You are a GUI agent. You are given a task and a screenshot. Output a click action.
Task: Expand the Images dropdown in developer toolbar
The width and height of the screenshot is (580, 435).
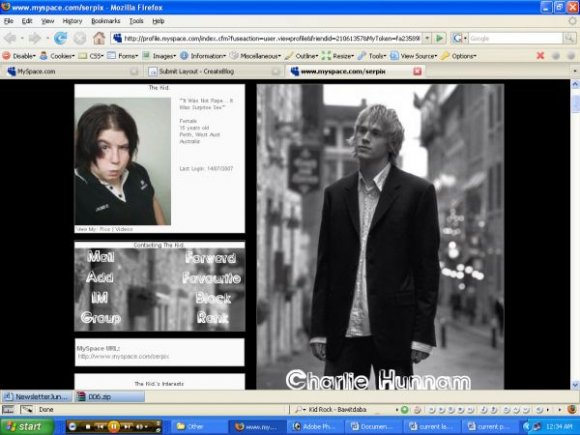pyautogui.click(x=160, y=56)
